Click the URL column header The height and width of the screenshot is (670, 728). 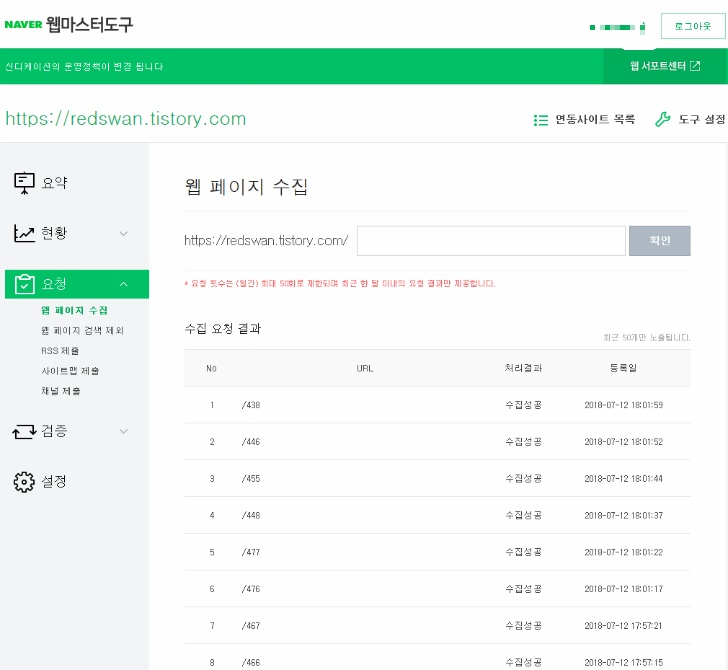click(x=365, y=368)
